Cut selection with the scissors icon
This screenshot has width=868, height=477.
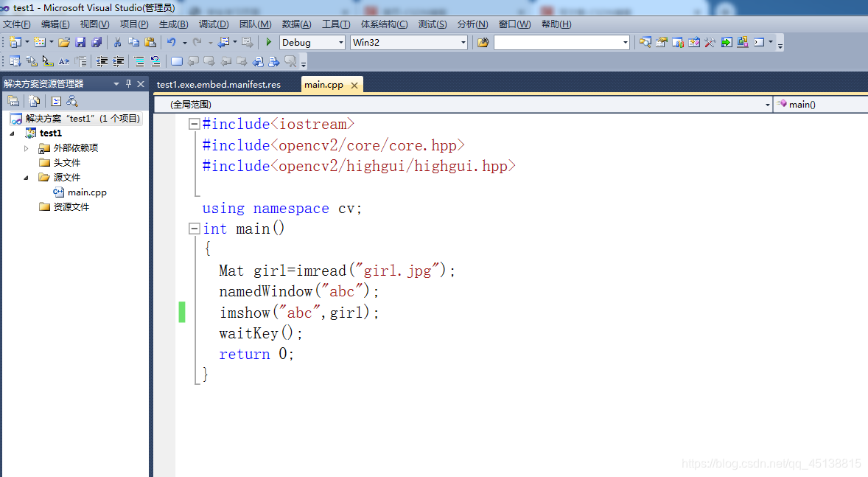[x=117, y=42]
